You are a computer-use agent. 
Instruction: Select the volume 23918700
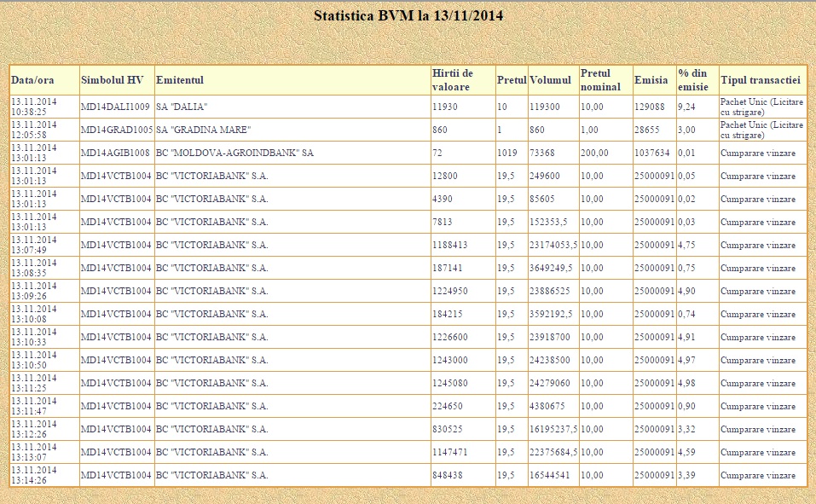[550, 337]
